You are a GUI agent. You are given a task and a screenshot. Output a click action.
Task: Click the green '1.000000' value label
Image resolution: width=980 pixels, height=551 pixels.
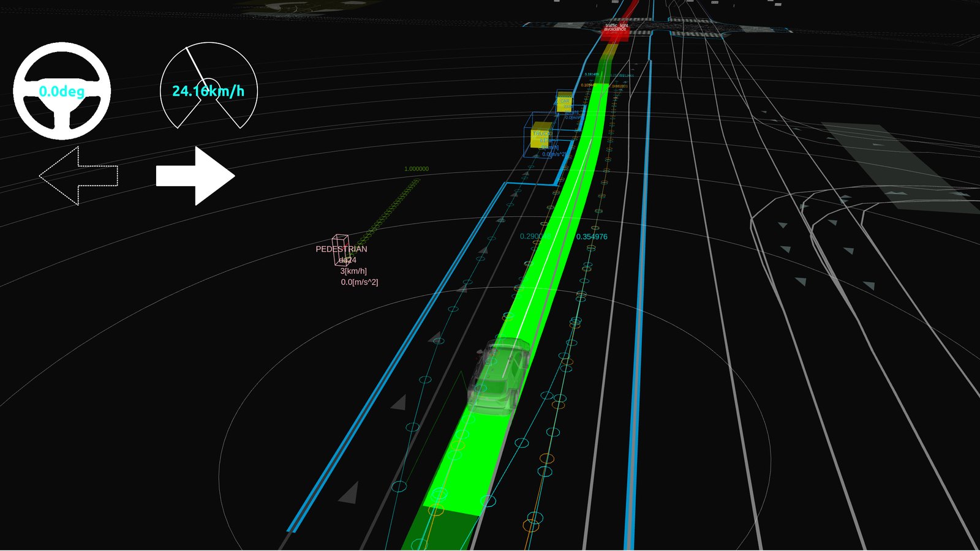point(417,169)
